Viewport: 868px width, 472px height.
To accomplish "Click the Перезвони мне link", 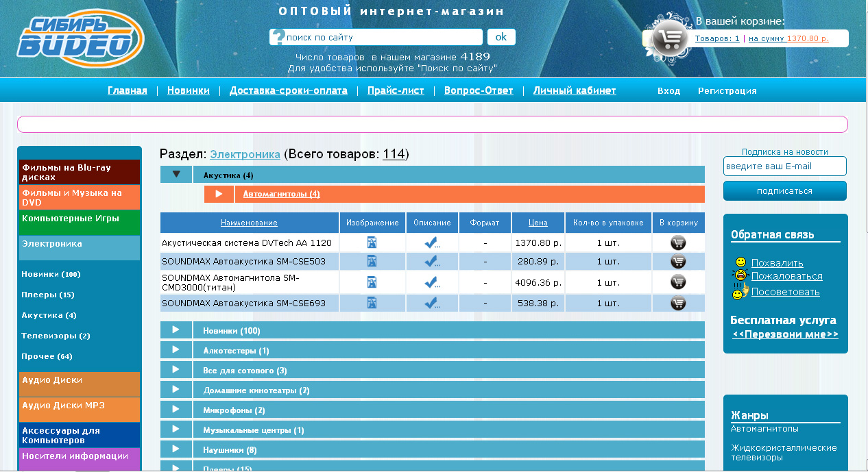I will tap(785, 334).
